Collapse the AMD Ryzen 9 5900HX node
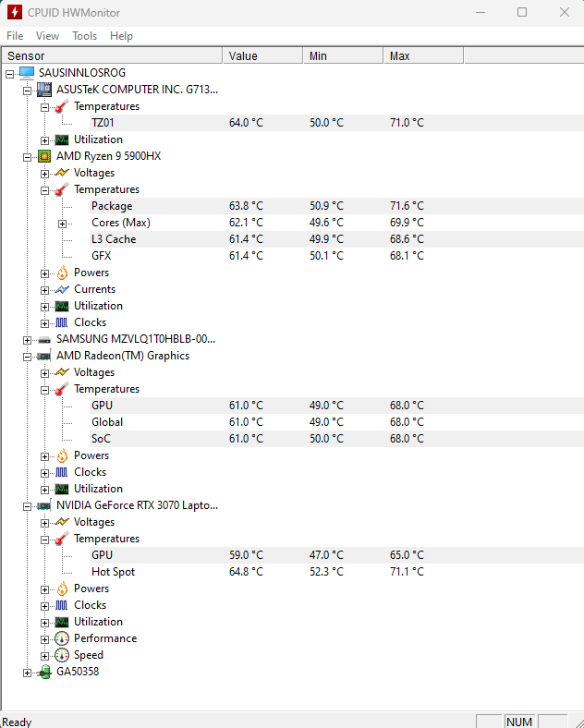Viewport: 584px width, 728px height. pos(28,157)
